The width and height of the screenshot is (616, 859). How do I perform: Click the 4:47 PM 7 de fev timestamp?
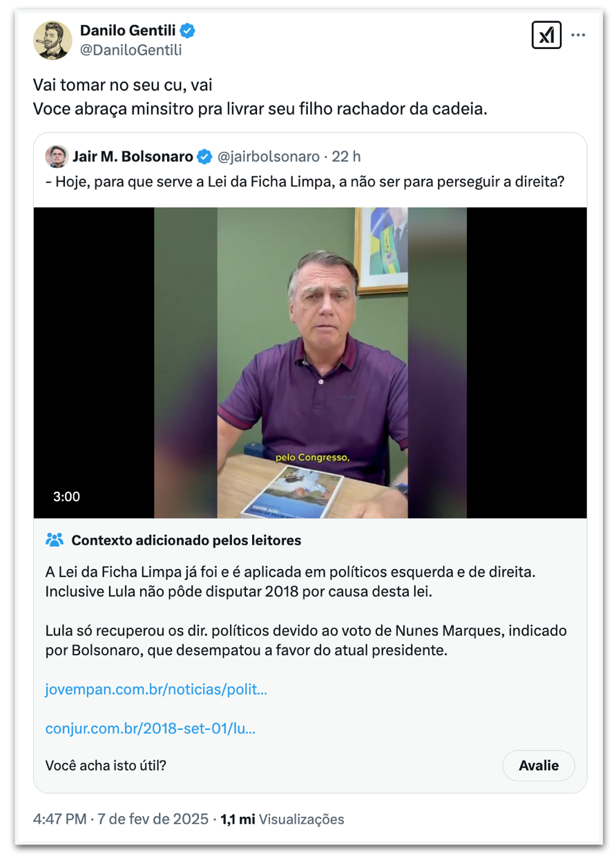pos(121,819)
